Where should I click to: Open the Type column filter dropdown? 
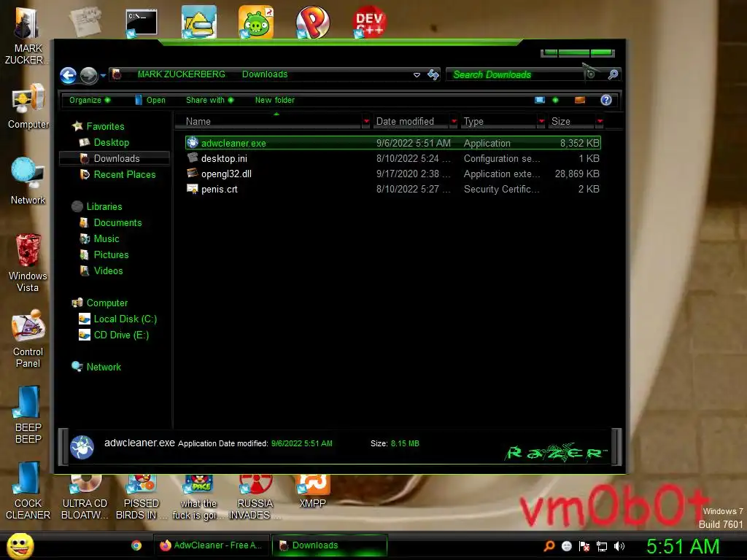[541, 122]
